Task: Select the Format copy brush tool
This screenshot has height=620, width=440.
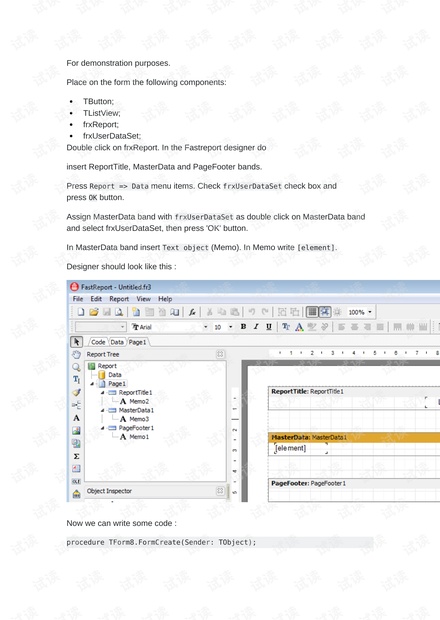Action: (76, 393)
